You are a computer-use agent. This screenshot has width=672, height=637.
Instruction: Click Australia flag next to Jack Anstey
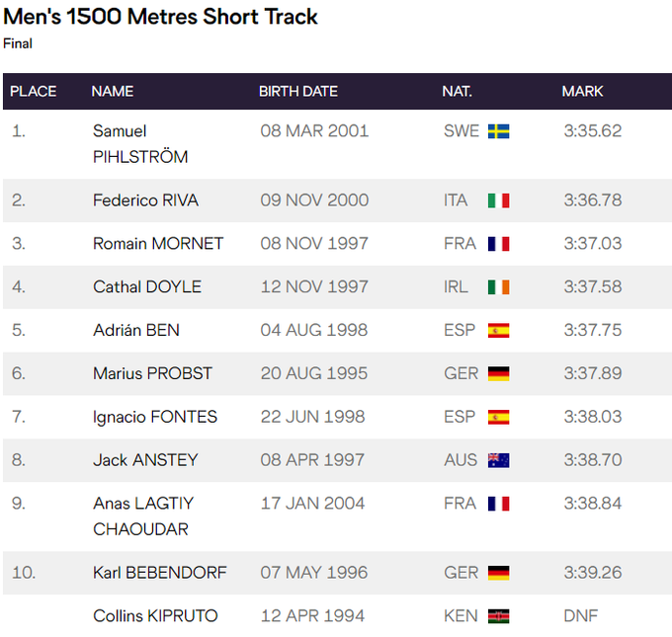click(498, 460)
